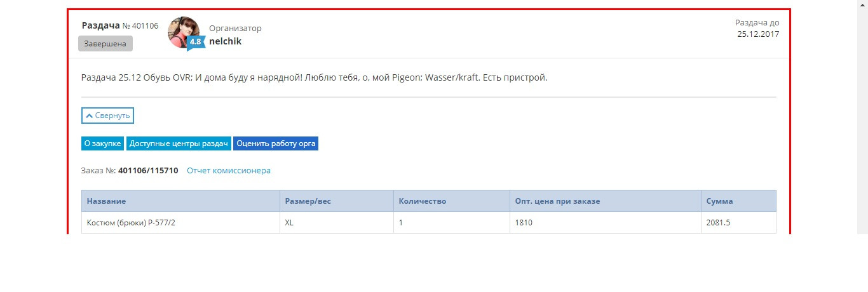The image size is (868, 292).
Task: Select order number 401106/115710
Action: coord(148,171)
